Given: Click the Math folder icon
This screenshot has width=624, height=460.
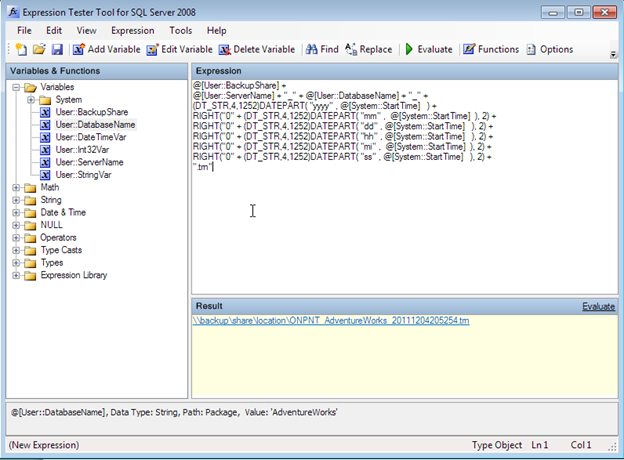Looking at the screenshot, I should (x=30, y=188).
